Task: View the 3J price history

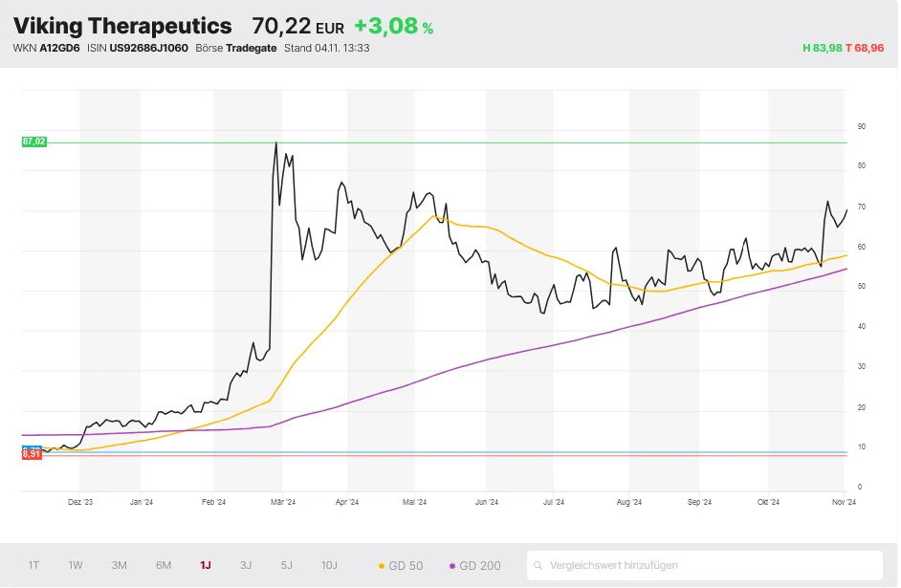Action: pos(245,565)
